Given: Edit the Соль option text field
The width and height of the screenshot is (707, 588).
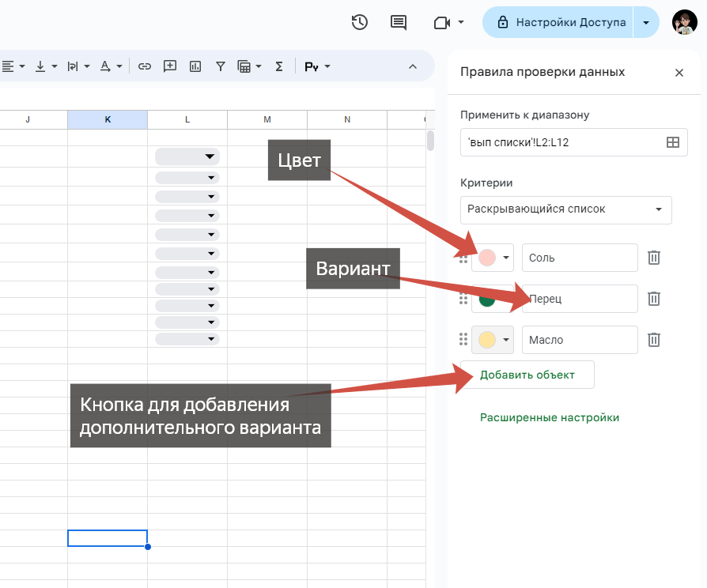Looking at the screenshot, I should pyautogui.click(x=580, y=258).
